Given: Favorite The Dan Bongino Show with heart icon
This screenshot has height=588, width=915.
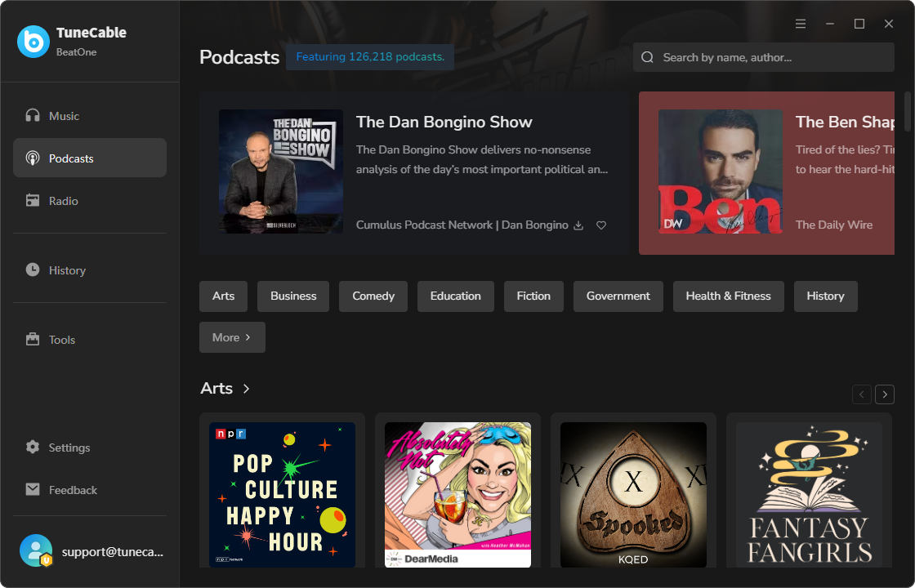Looking at the screenshot, I should [601, 225].
